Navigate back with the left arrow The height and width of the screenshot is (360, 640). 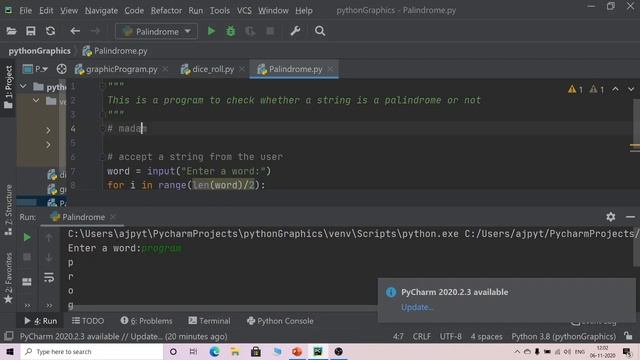click(x=75, y=31)
